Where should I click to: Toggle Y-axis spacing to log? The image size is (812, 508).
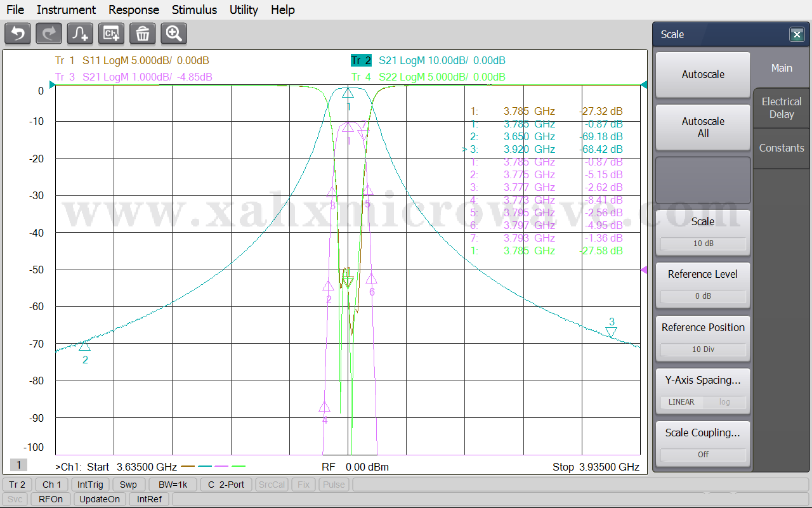click(724, 402)
